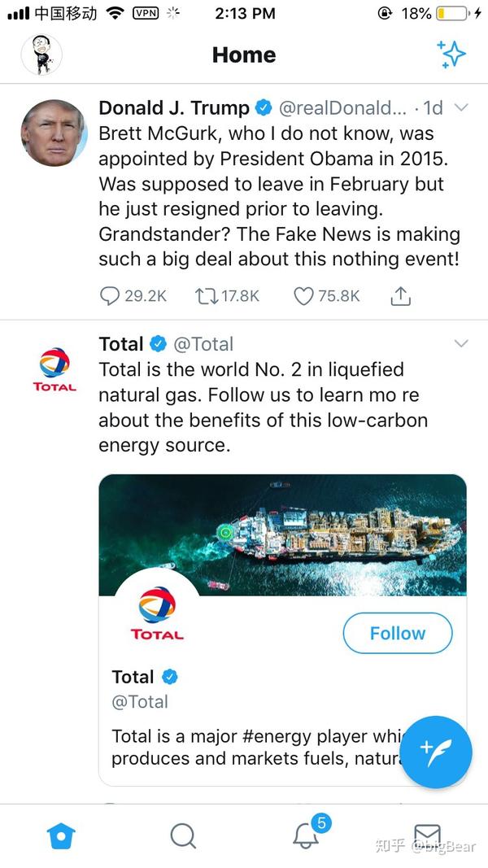Image resolution: width=488 pixels, height=868 pixels.
Task: Expand the Trump tweet options chevron
Action: click(x=461, y=108)
